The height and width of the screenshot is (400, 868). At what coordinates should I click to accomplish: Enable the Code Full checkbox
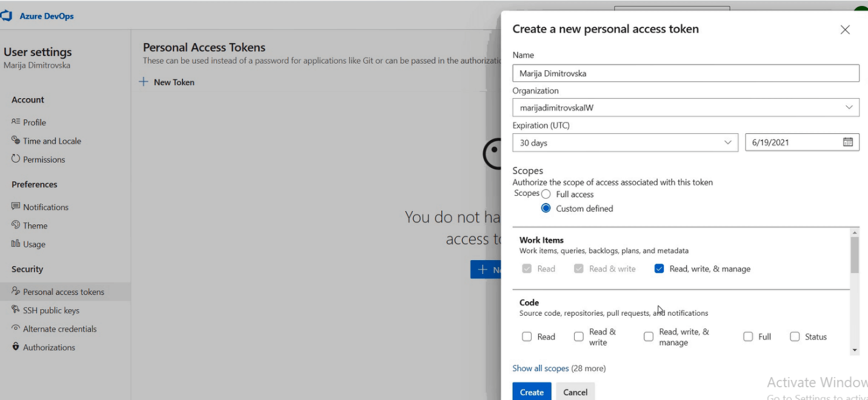click(748, 336)
